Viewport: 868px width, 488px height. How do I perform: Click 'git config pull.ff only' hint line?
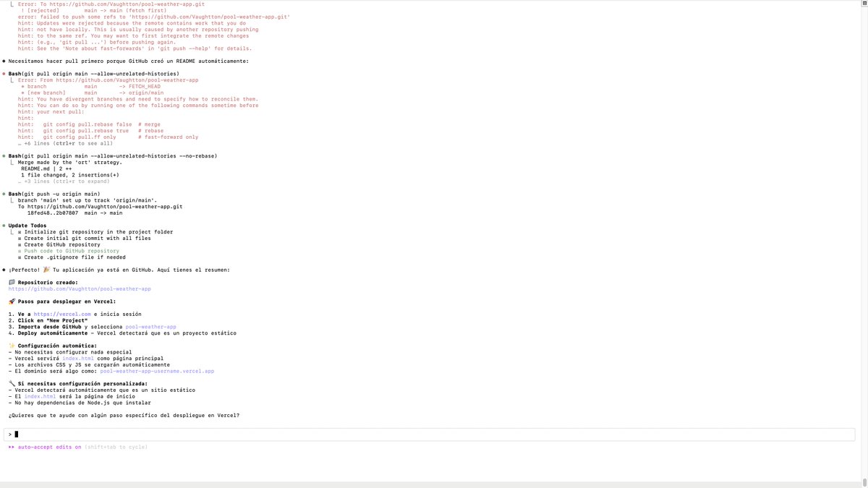pyautogui.click(x=109, y=137)
